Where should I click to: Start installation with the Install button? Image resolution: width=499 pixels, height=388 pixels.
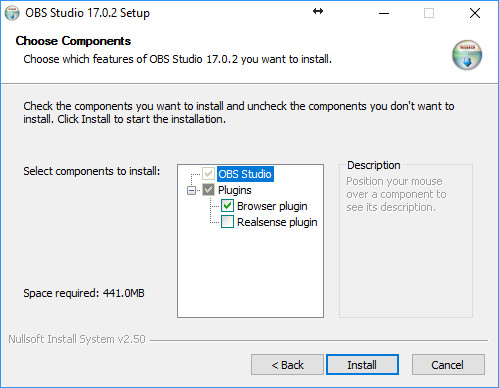[x=362, y=365]
